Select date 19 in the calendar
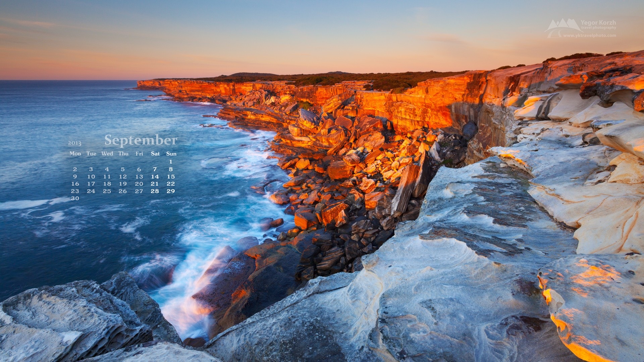Screen dimensions: 644x362 click(x=123, y=184)
